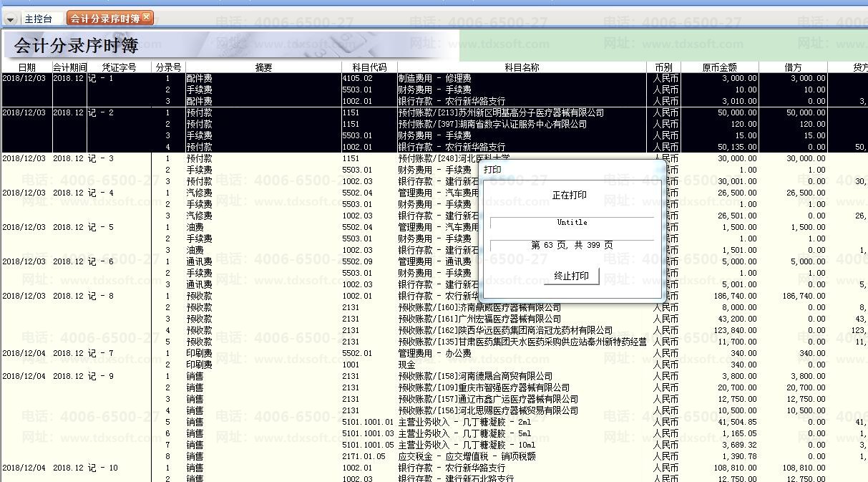Open the tab list dropdown arrow

click(x=10, y=19)
